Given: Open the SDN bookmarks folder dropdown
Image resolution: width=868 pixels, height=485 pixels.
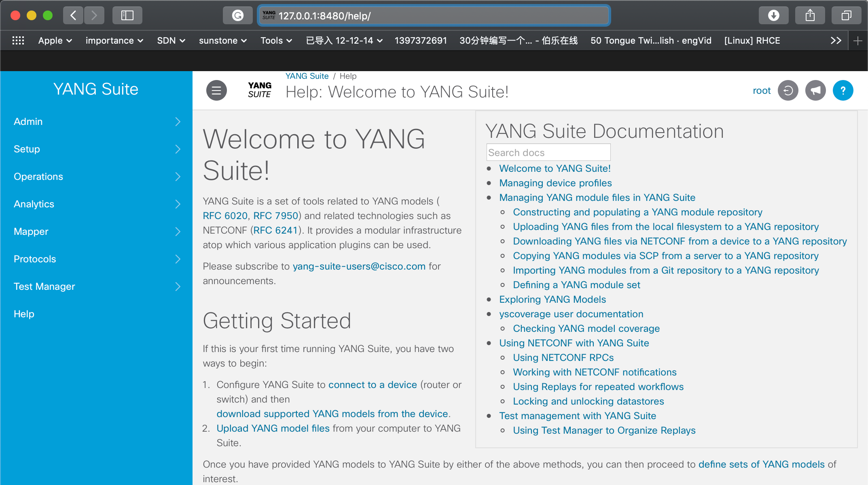Looking at the screenshot, I should [x=171, y=40].
